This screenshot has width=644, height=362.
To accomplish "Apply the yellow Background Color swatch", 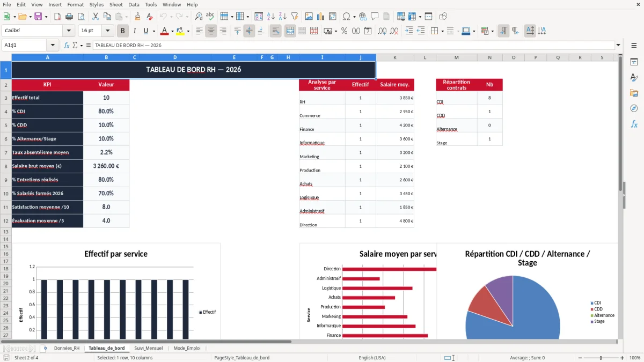I will coord(180,31).
